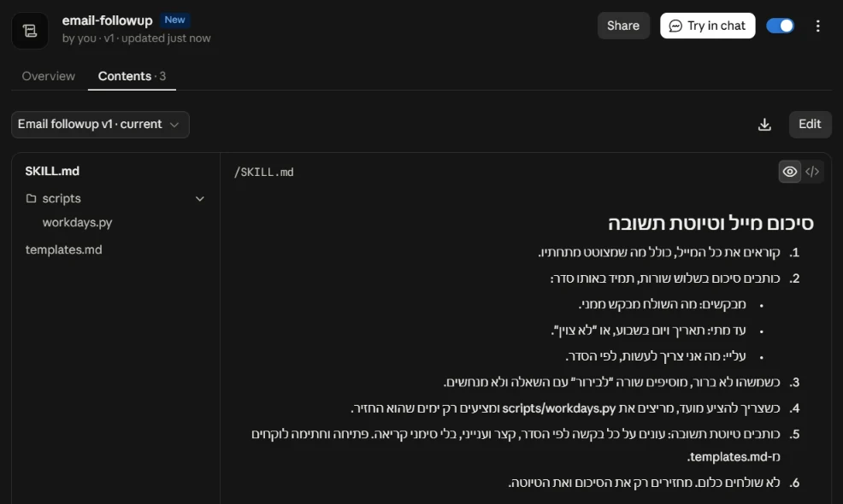Open SKILL.md in the file tree
The width and height of the screenshot is (843, 504).
(52, 171)
